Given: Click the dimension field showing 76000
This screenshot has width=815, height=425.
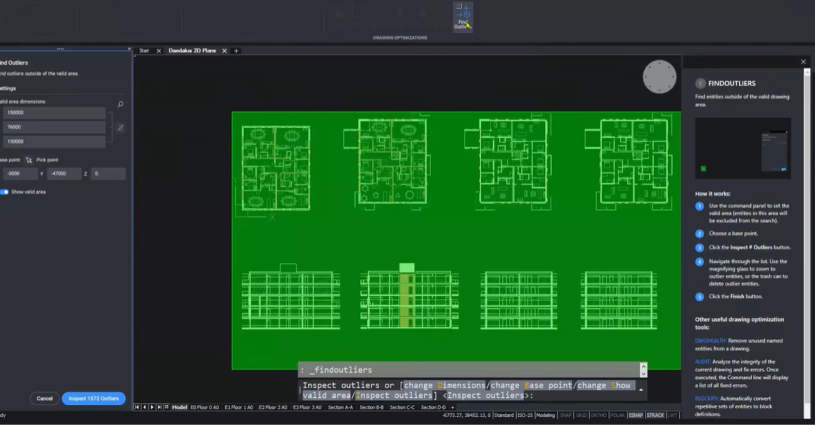Looking at the screenshot, I should tap(55, 127).
